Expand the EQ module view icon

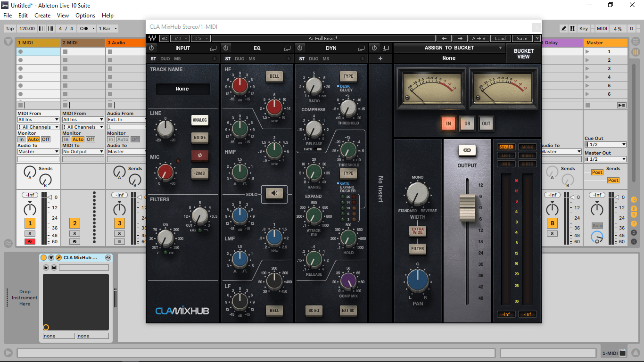[x=288, y=48]
